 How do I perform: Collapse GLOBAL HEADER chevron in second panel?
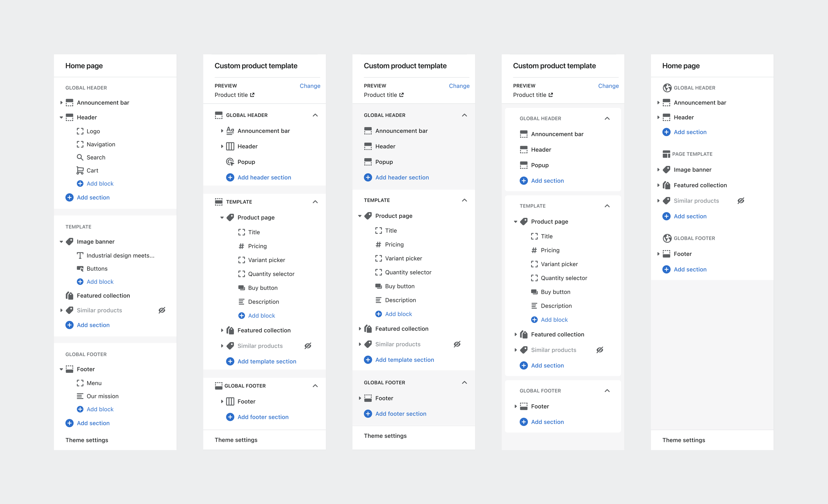click(x=315, y=115)
